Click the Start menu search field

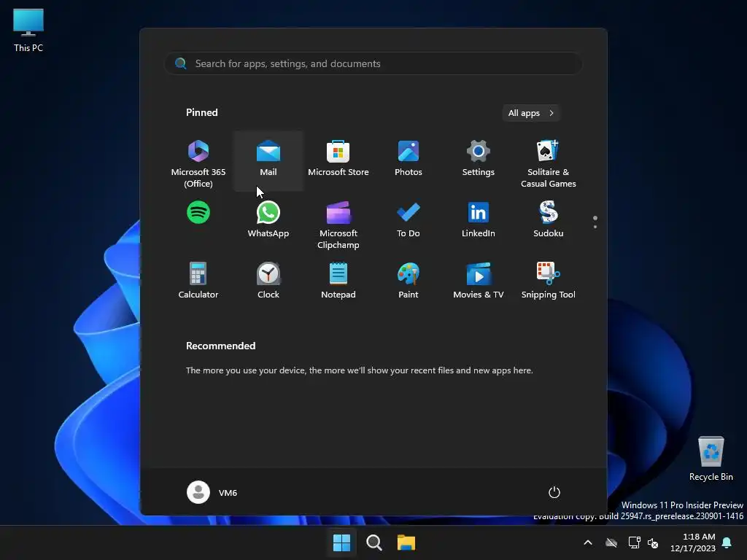[x=373, y=63]
